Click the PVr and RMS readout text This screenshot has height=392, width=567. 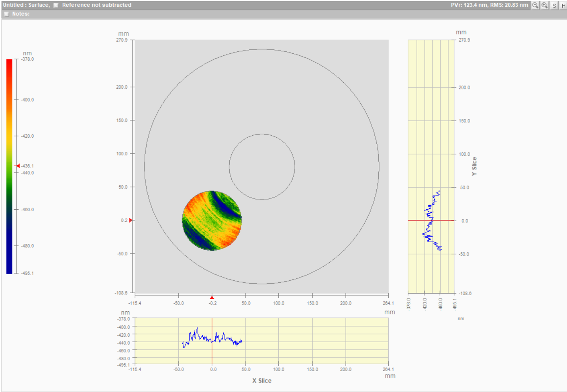point(489,5)
